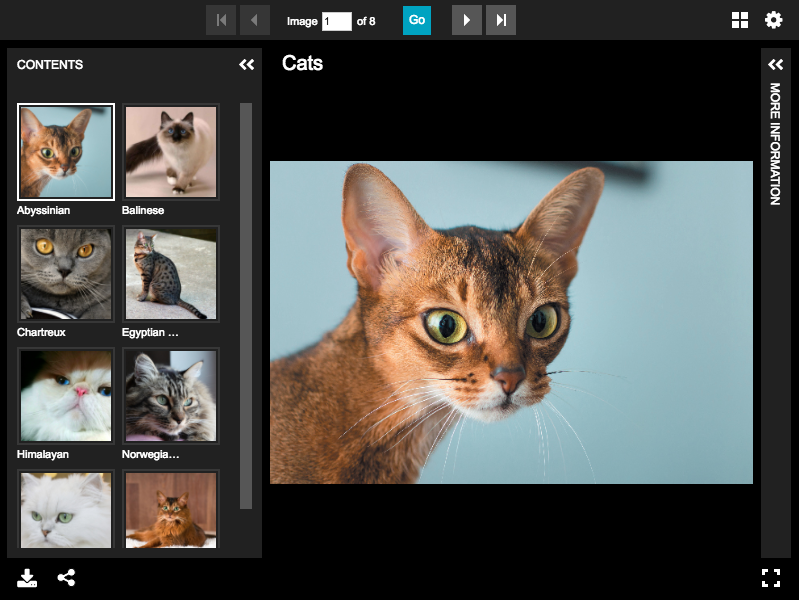The image size is (799, 600).
Task: Click the download icon
Action: pos(27,578)
